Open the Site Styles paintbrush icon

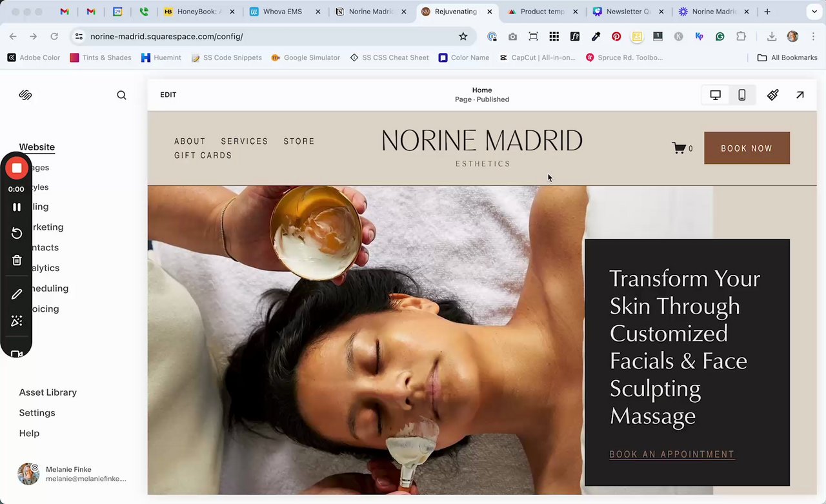[772, 95]
